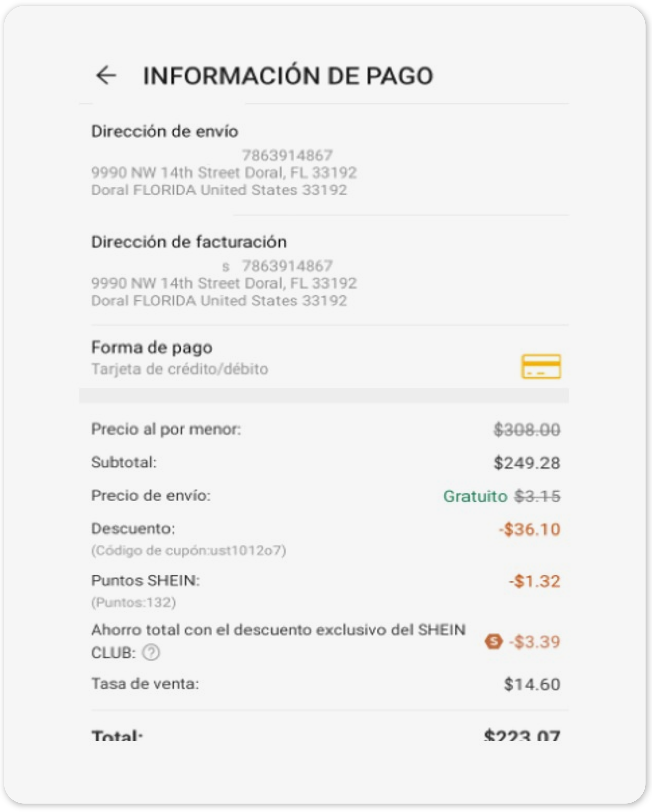Screen dimensions: 652x812
Task: Click the Tasa de venta $14.60 amount
Action: click(532, 684)
